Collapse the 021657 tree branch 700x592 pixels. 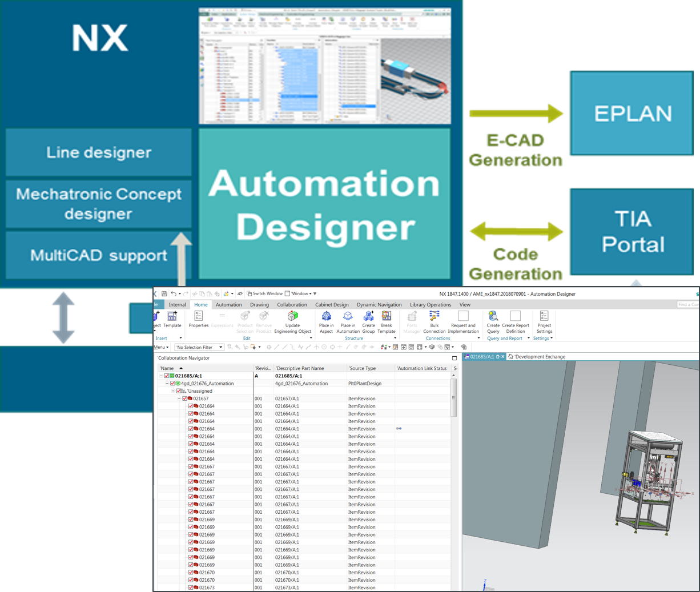point(179,398)
